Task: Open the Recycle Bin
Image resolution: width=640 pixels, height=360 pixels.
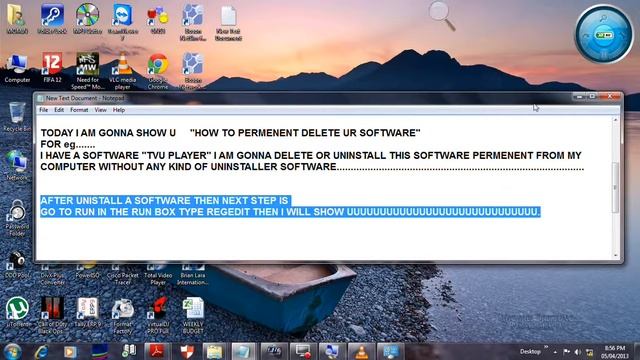Action: tap(17, 117)
